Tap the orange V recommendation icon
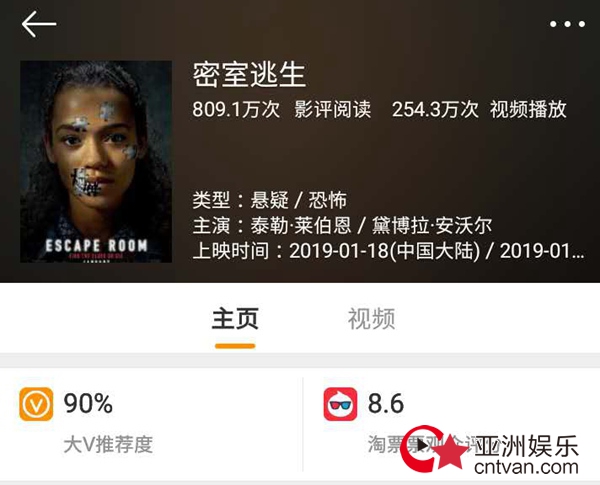The height and width of the screenshot is (485, 600). (36, 404)
